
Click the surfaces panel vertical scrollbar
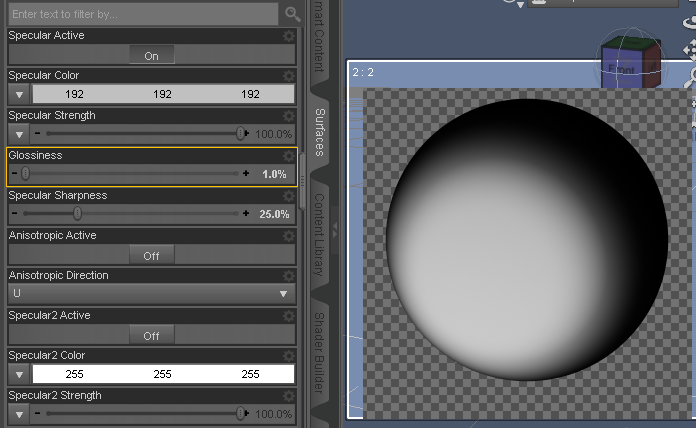[x=302, y=181]
